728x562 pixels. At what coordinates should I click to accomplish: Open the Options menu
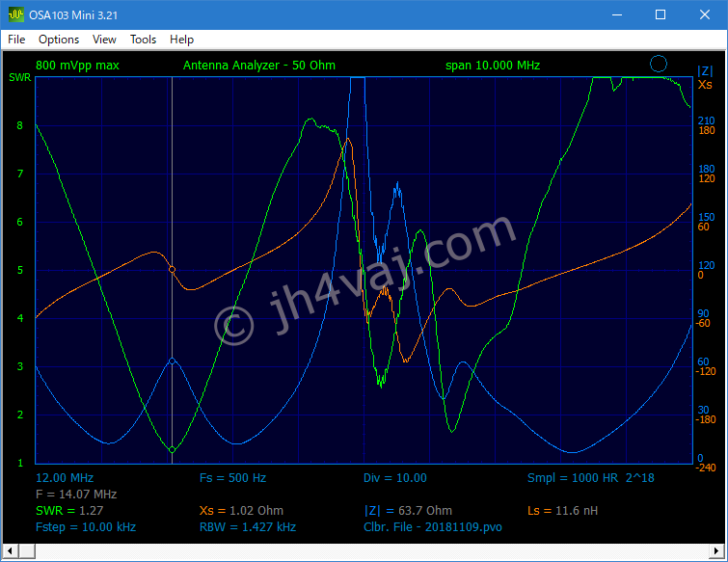[x=59, y=40]
